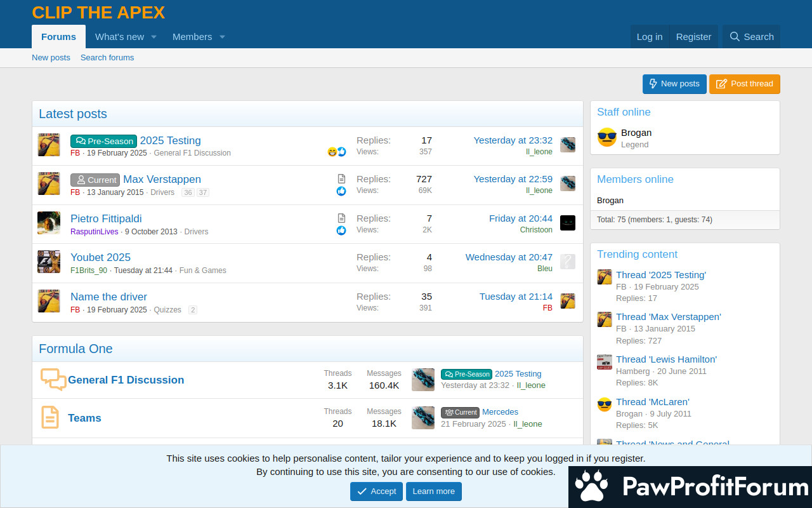Image resolution: width=812 pixels, height=508 pixels.
Task: Click the like reaction icon on Max Verstappen thread
Action: tap(341, 191)
